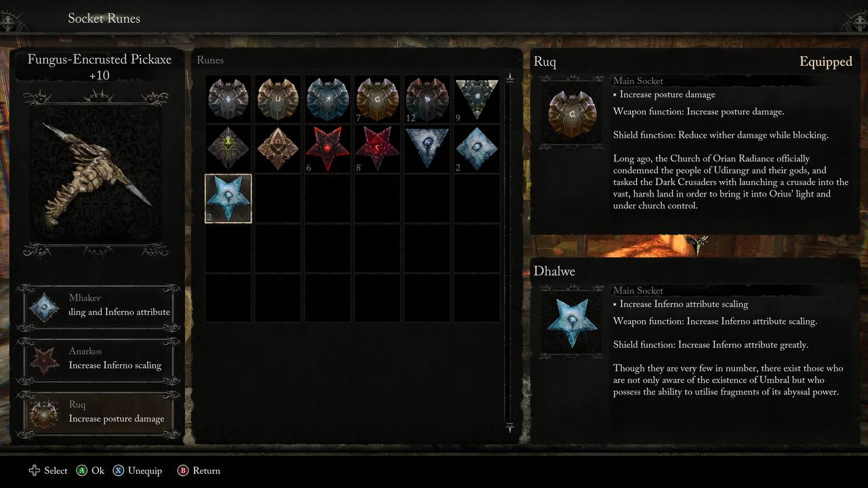
Task: Click the rune list scroll up arrow
Action: [510, 79]
